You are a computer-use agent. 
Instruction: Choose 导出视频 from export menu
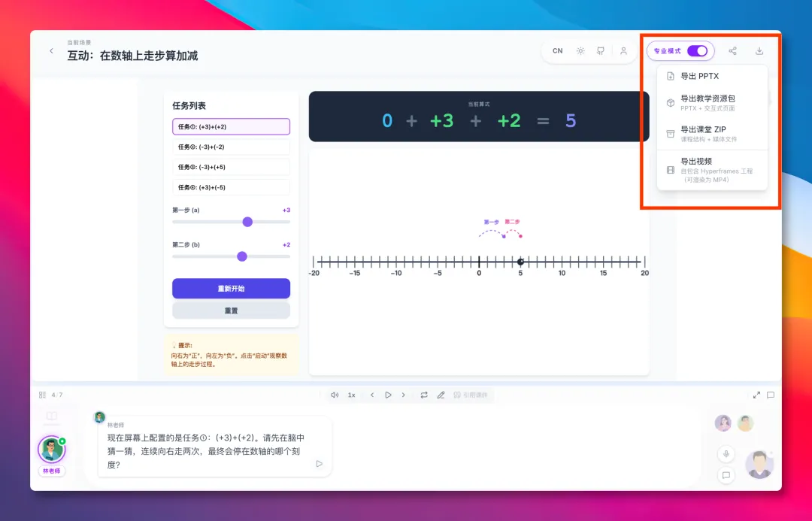point(712,170)
